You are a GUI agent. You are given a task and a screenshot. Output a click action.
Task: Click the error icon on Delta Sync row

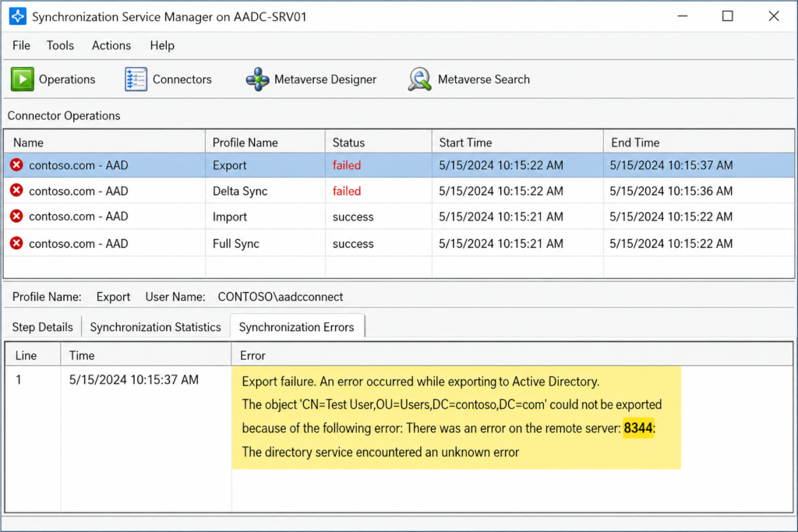pyautogui.click(x=17, y=190)
